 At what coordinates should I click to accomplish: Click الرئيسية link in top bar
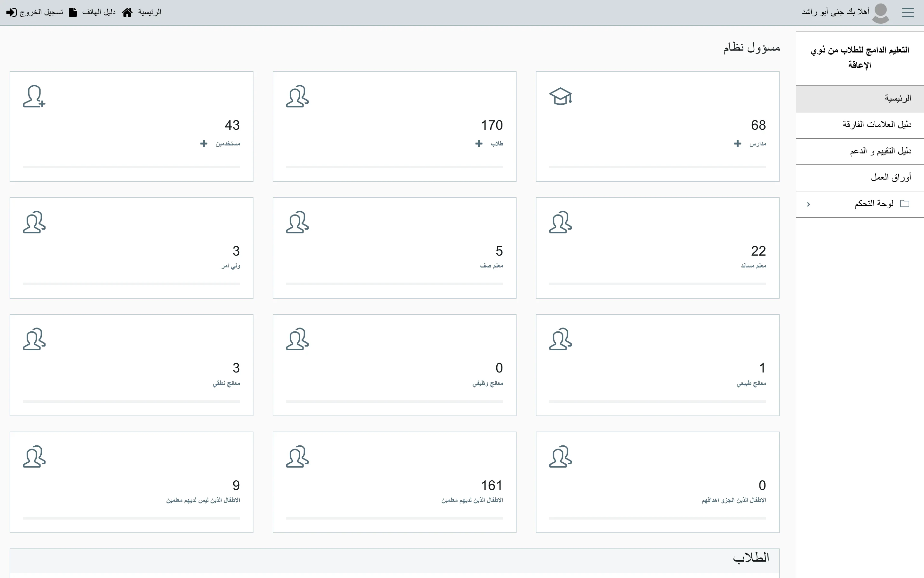150,12
